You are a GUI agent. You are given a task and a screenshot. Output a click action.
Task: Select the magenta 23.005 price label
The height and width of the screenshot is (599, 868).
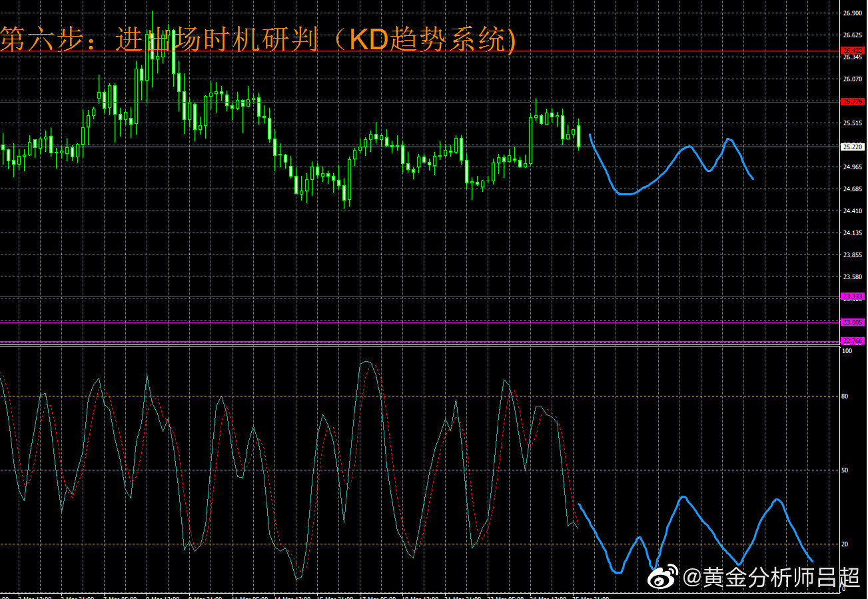point(853,322)
